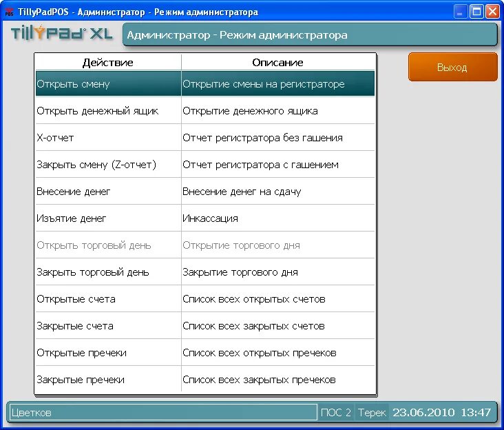
Task: Choose Закрыть смену (Z-отчет) action
Action: (108, 164)
